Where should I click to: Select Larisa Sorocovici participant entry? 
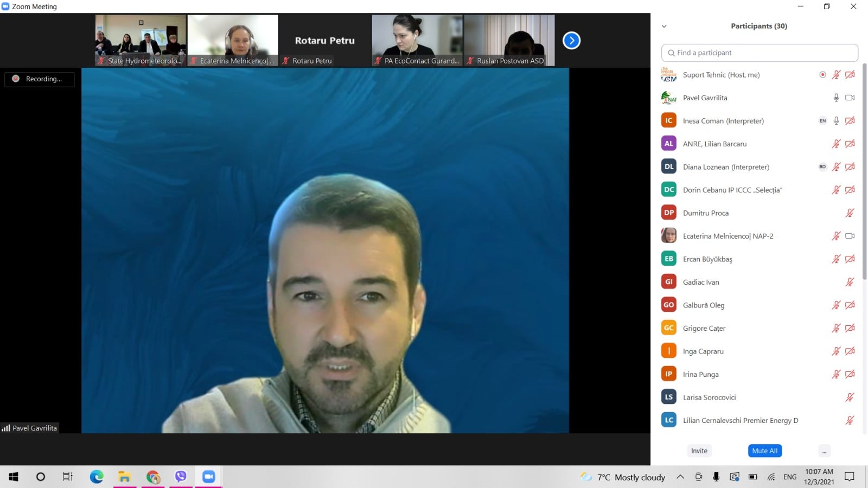709,397
